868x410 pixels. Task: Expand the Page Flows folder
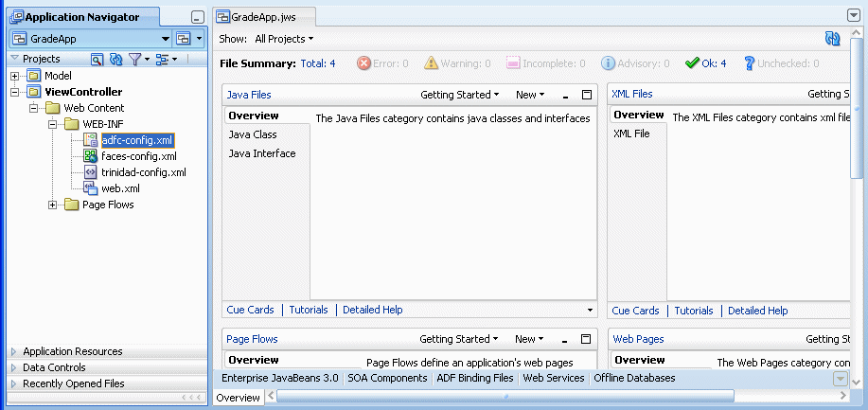point(53,205)
